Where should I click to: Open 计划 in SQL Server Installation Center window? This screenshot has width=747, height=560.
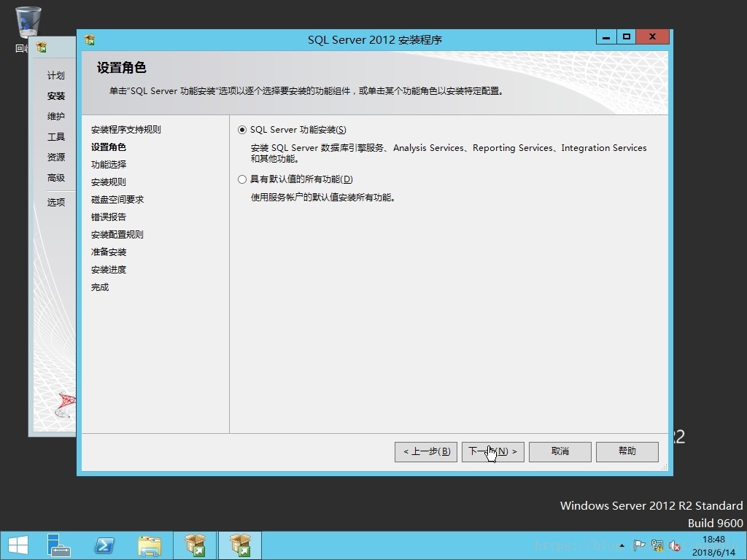click(55, 75)
